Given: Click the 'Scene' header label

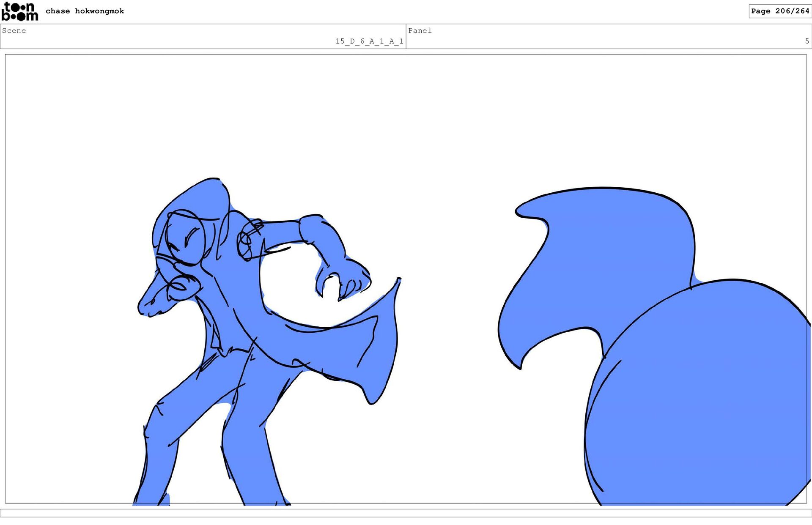Looking at the screenshot, I should click(x=14, y=30).
